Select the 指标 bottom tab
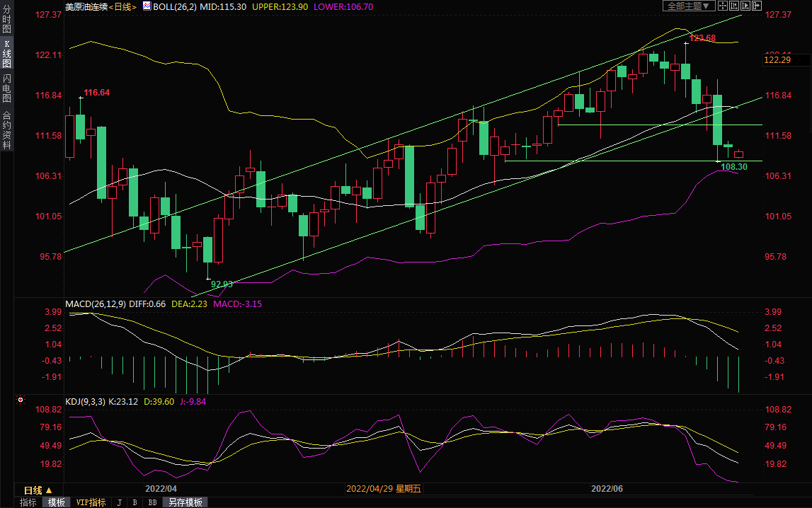Viewport: 812px width, 508px height. pos(28,502)
